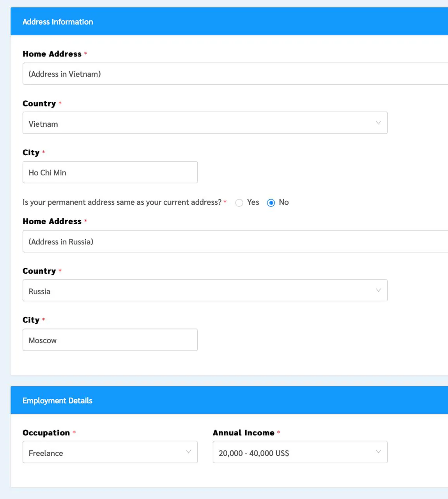Open the Russia country dropdown
The width and height of the screenshot is (448, 499).
(x=205, y=290)
